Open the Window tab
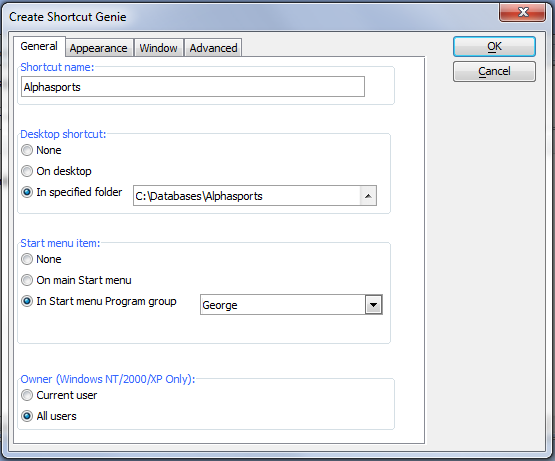Screen dimensions: 555x461 pyautogui.click(x=158, y=48)
